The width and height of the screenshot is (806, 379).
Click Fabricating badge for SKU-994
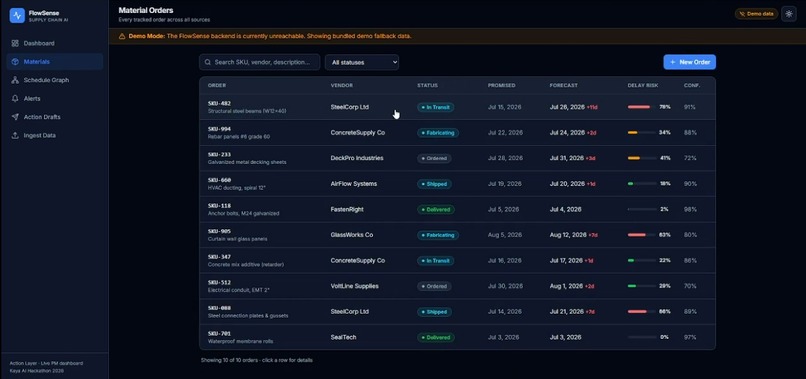(438, 133)
